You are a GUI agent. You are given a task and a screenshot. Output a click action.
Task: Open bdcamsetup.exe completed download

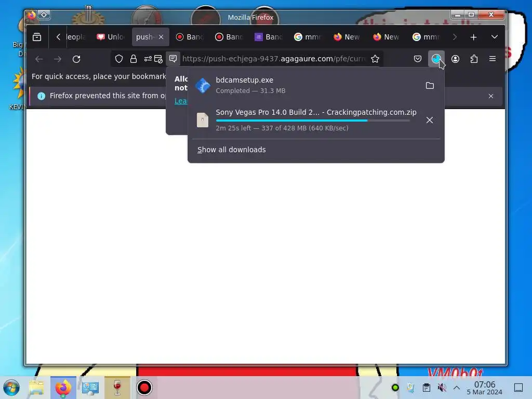pos(305,86)
